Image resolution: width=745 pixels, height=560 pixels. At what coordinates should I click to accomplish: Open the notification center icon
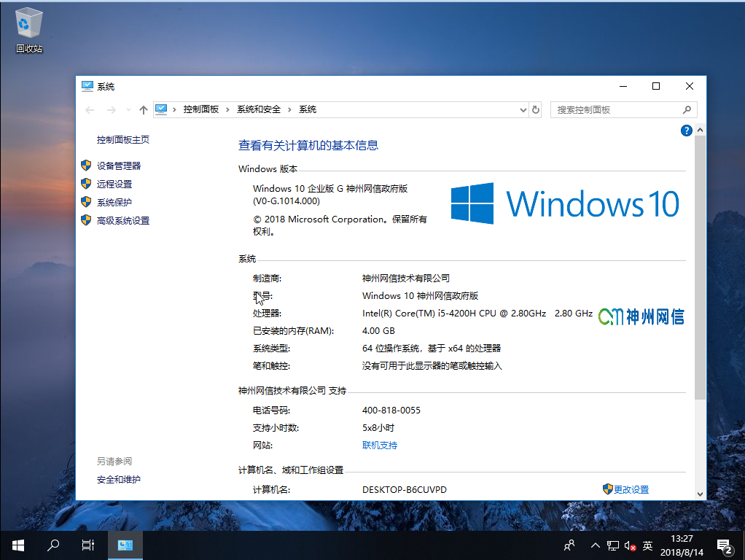pyautogui.click(x=724, y=545)
